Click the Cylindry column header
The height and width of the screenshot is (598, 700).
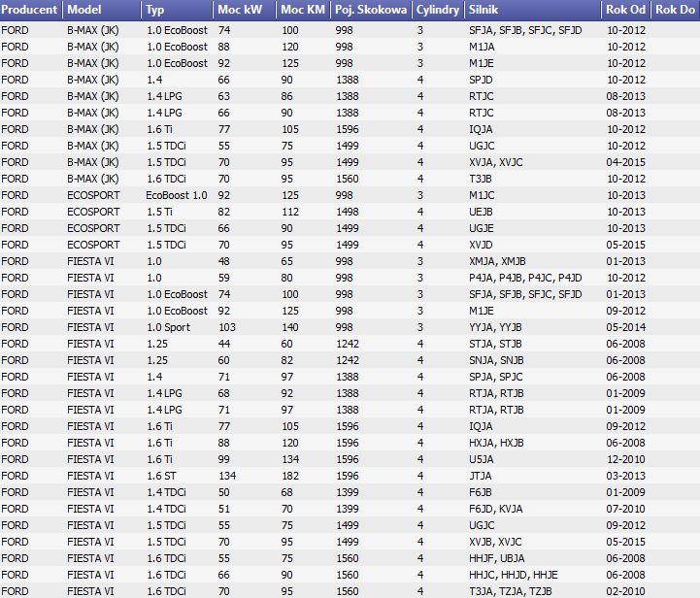point(438,10)
